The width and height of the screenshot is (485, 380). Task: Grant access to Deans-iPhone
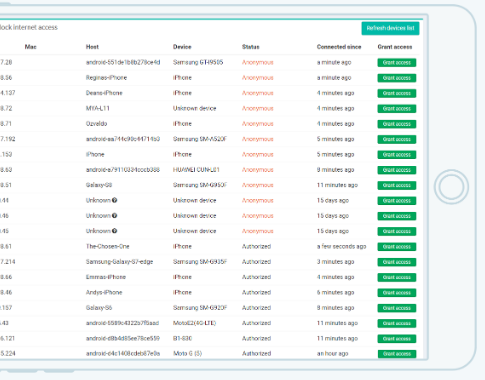click(397, 93)
